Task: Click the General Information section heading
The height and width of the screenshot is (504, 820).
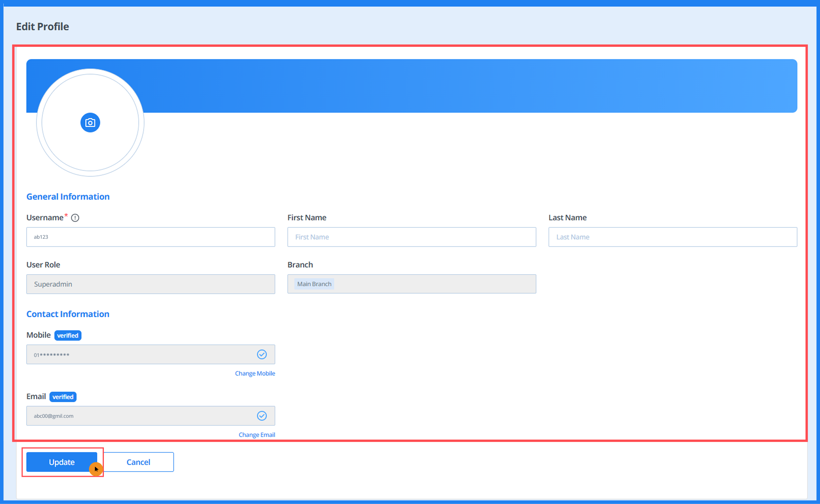Action: pyautogui.click(x=68, y=196)
